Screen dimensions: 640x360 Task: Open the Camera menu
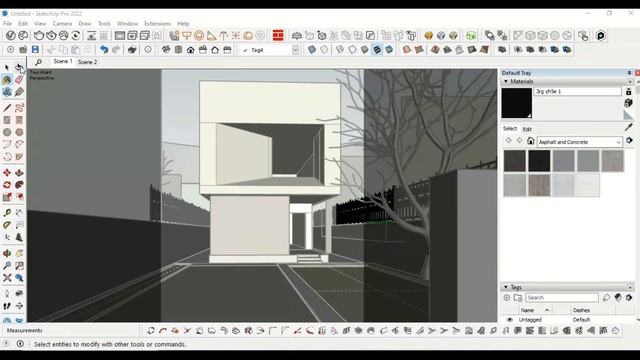pos(62,23)
